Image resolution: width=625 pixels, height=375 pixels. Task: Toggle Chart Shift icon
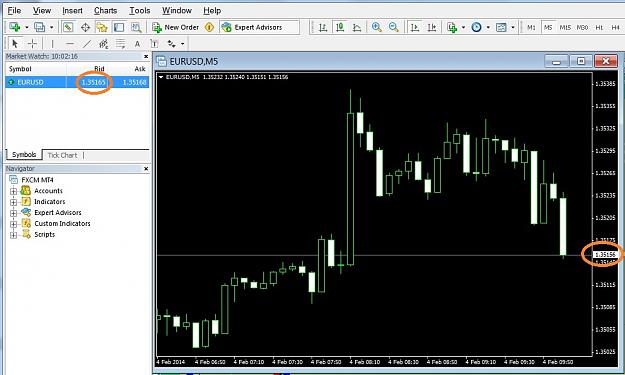pos(432,27)
